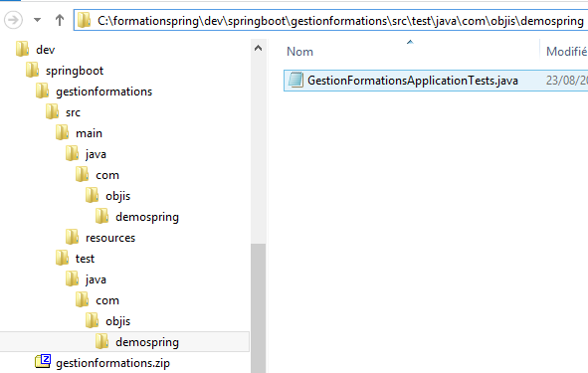Click the navigation pane scroll-up arrow
The image size is (588, 373).
point(258,48)
